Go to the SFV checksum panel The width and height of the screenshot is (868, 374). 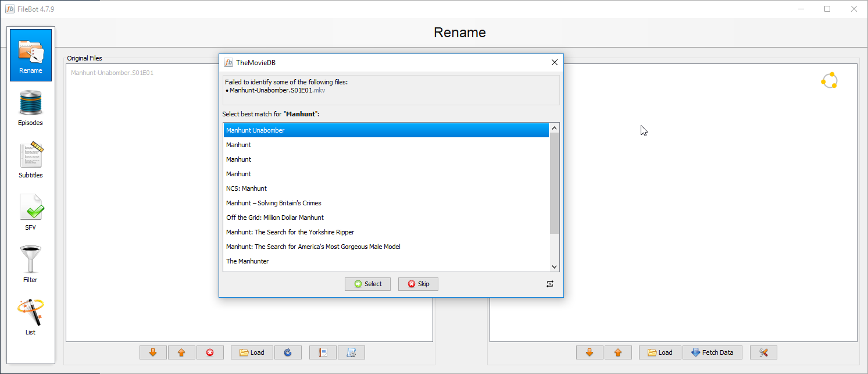point(31,213)
